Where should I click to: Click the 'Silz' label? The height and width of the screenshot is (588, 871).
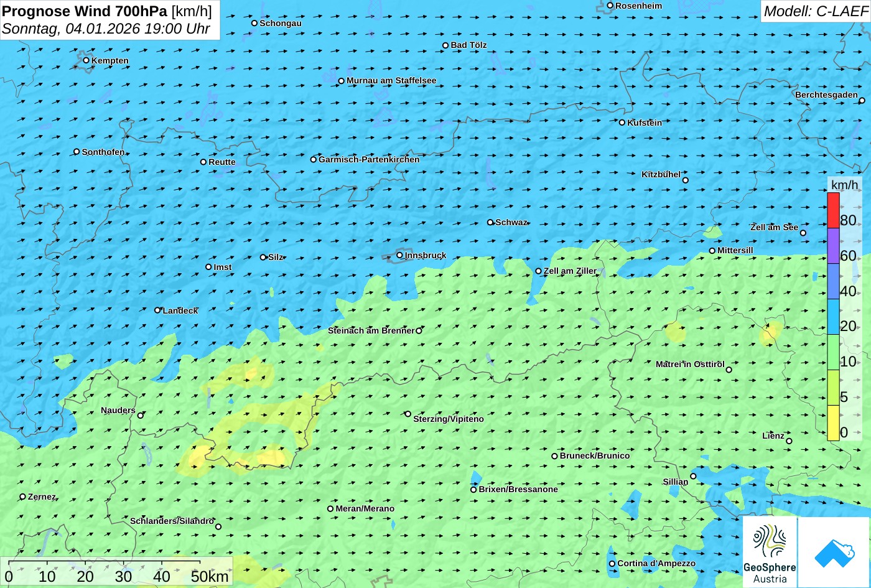[276, 257]
